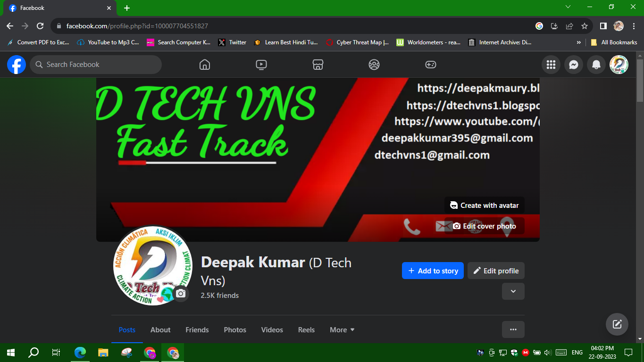The image size is (644, 362).
Task: Click camera icon to update profile picture
Action: (x=181, y=294)
